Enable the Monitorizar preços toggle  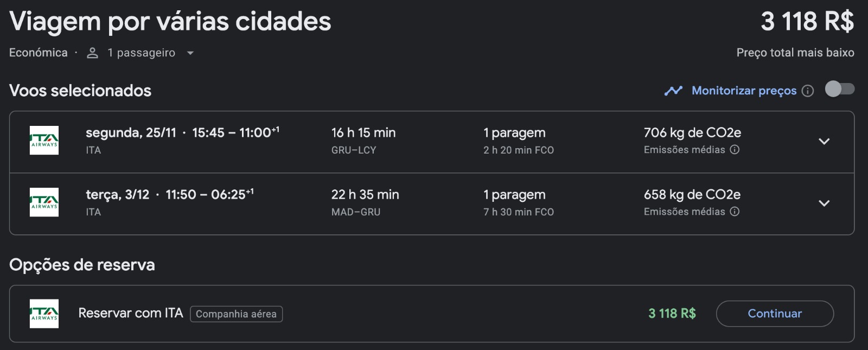pyautogui.click(x=839, y=89)
